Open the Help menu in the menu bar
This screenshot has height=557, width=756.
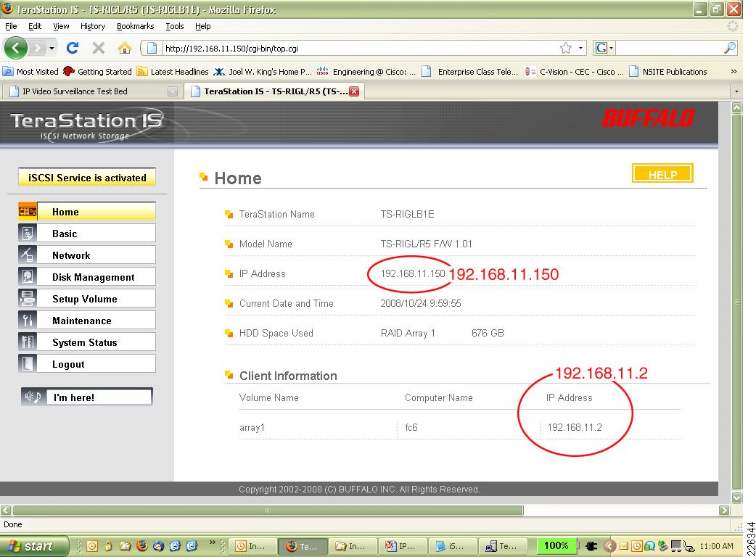[202, 26]
